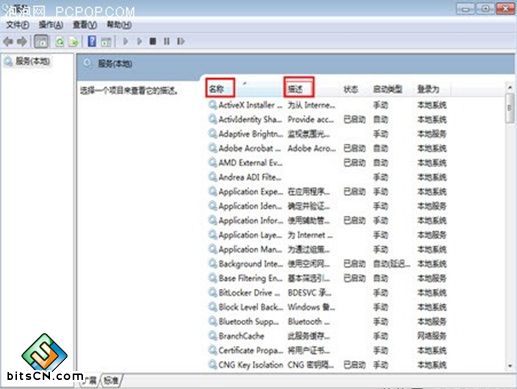517x389 pixels.
Task: Click the scrollbar down arrow
Action: 510,366
